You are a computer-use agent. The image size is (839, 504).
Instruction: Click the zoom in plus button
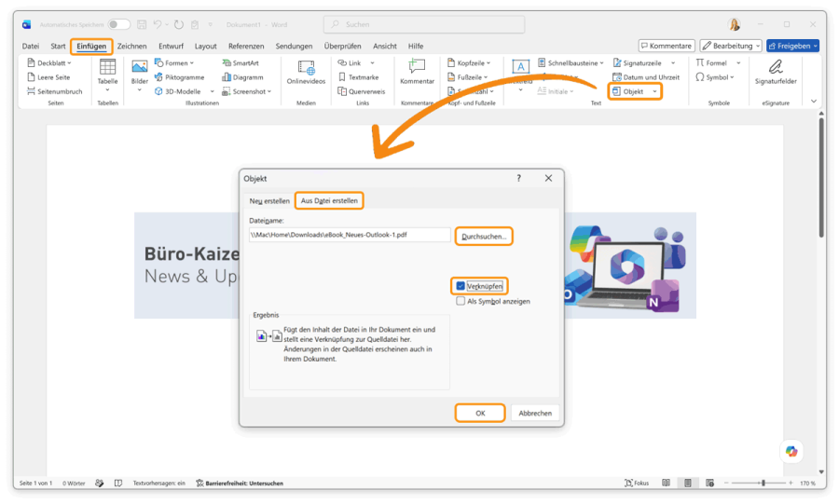[x=791, y=484]
